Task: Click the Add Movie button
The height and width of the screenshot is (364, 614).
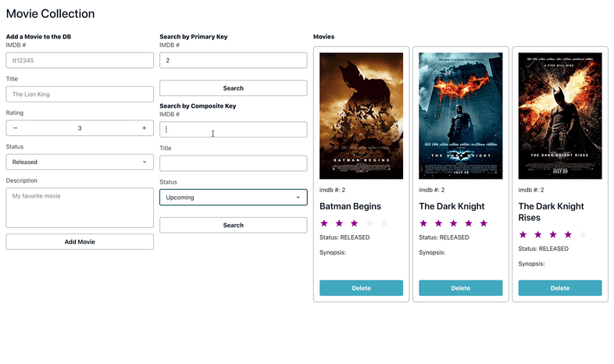Action: 80,242
